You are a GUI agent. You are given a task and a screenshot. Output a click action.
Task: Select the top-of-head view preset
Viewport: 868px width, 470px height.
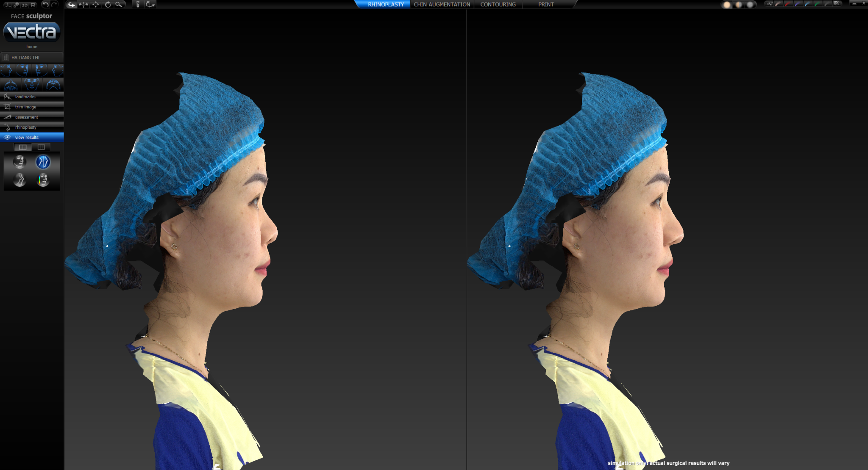pos(11,84)
